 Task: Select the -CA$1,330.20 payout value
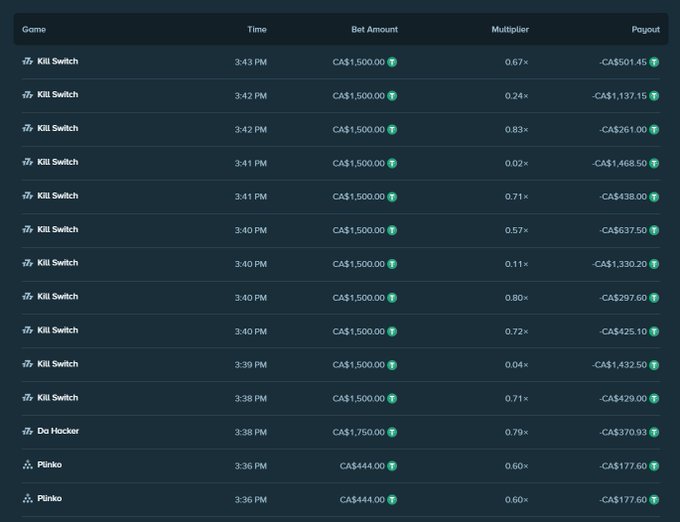coord(619,264)
